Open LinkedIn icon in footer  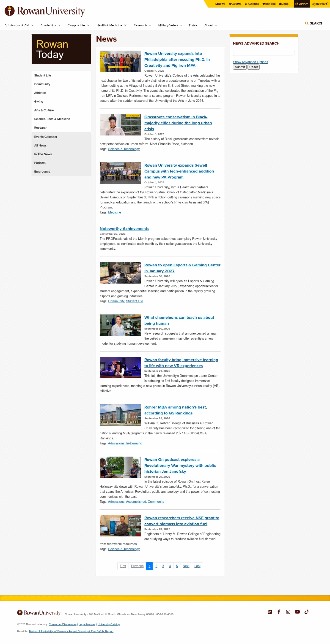270,612
